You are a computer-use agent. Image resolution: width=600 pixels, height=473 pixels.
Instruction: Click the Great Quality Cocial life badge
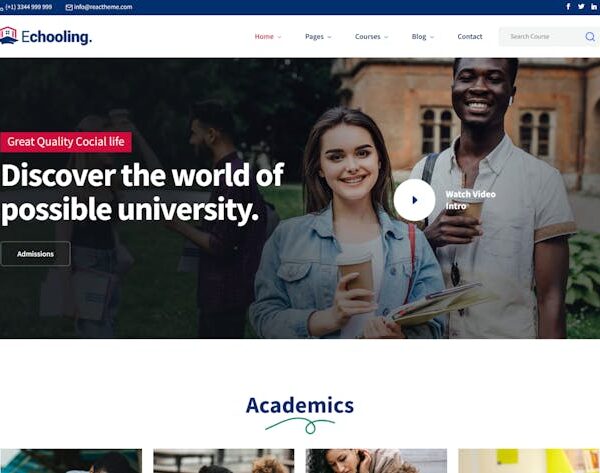(x=66, y=142)
